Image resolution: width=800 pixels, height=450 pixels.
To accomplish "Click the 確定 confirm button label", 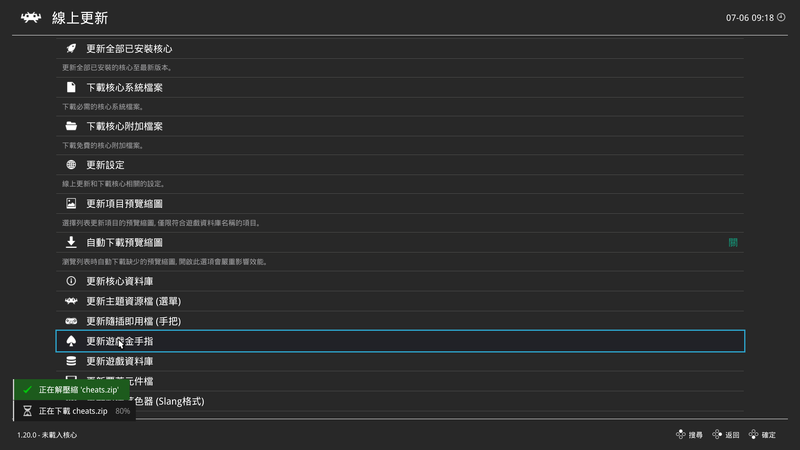I will tap(768, 435).
